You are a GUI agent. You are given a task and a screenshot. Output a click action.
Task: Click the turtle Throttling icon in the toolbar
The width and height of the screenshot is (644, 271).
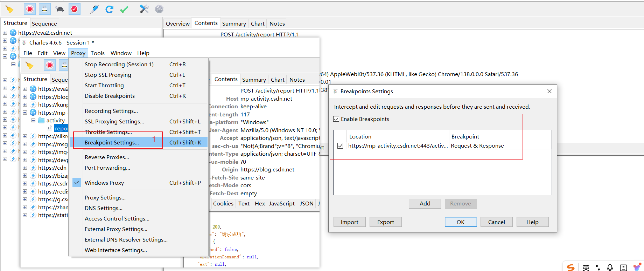coord(60,9)
